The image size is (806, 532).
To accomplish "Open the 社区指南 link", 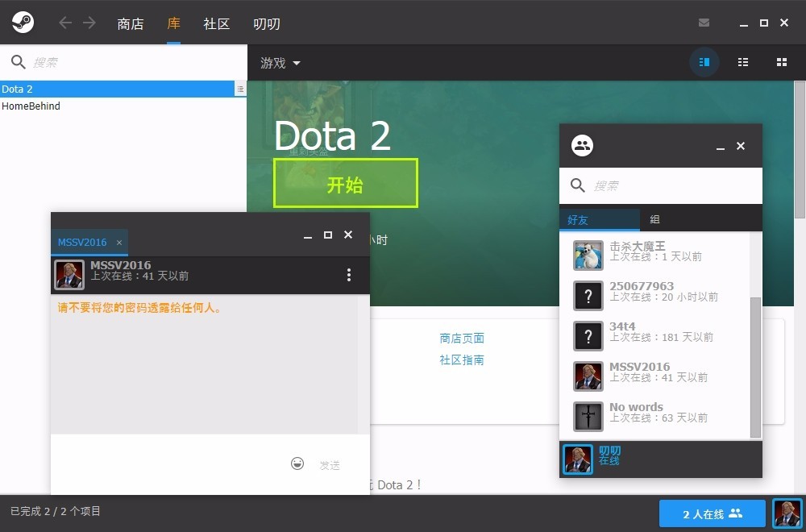I will (462, 360).
